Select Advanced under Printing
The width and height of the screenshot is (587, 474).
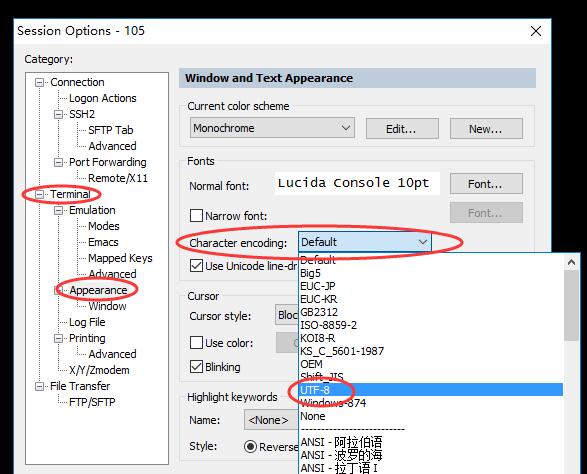[x=112, y=354]
